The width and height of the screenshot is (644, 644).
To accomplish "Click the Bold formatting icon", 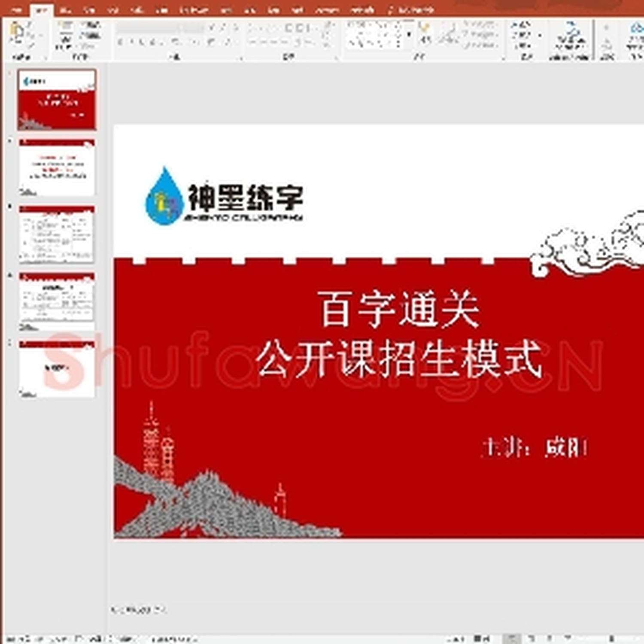I will click(121, 42).
